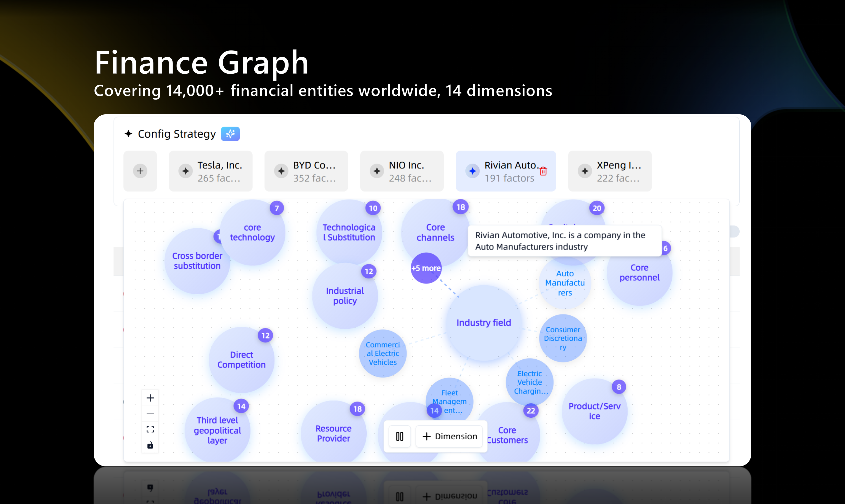The height and width of the screenshot is (504, 845).
Task: Click the Auto Manufacturers node
Action: tap(565, 283)
